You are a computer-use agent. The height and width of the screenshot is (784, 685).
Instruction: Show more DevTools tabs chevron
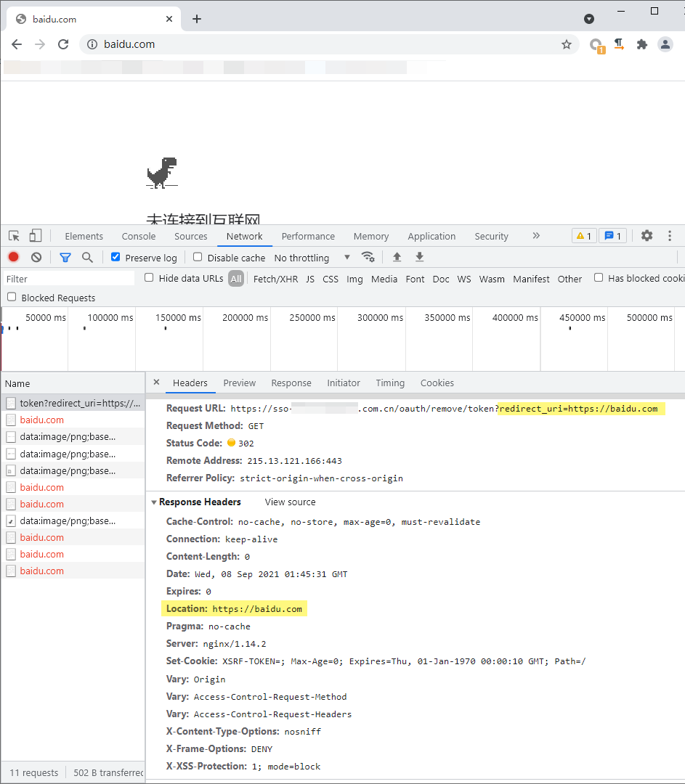536,235
